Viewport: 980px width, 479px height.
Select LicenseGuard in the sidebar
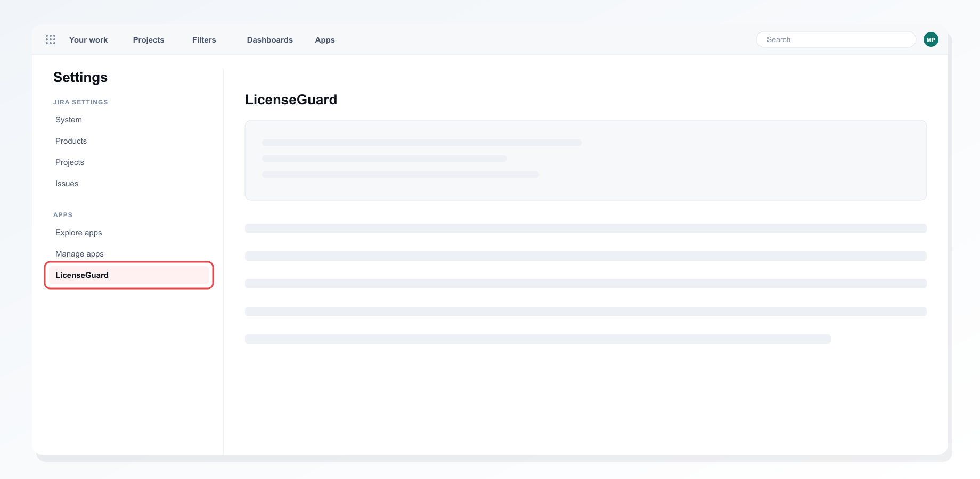pyautogui.click(x=129, y=275)
